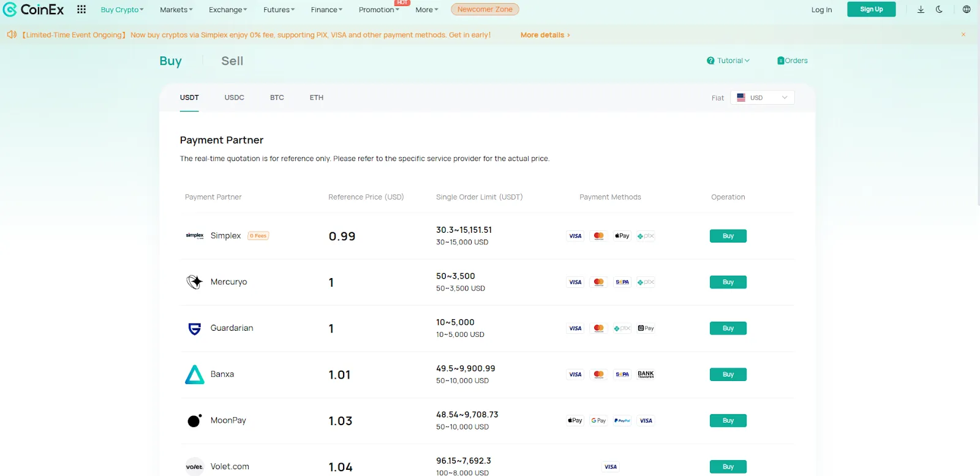Click the download app icon

pos(921,9)
